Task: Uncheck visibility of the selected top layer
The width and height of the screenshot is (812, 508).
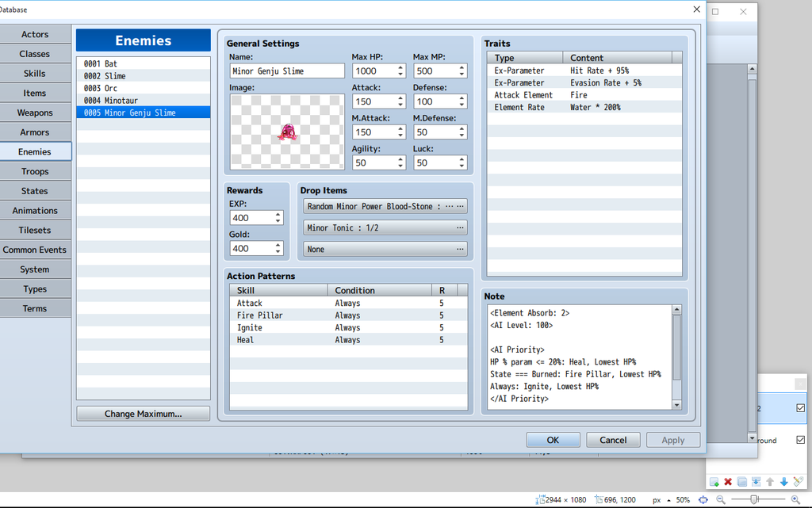Action: point(800,408)
